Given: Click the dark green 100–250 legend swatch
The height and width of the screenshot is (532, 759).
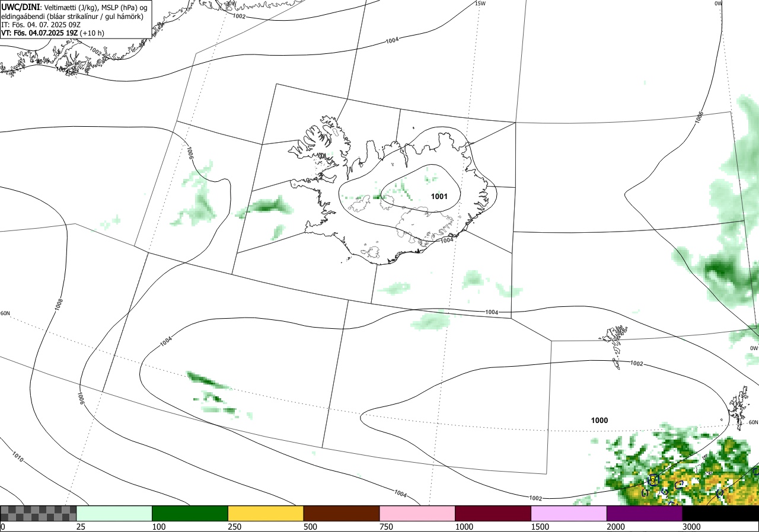Looking at the screenshot, I should click(x=190, y=513).
